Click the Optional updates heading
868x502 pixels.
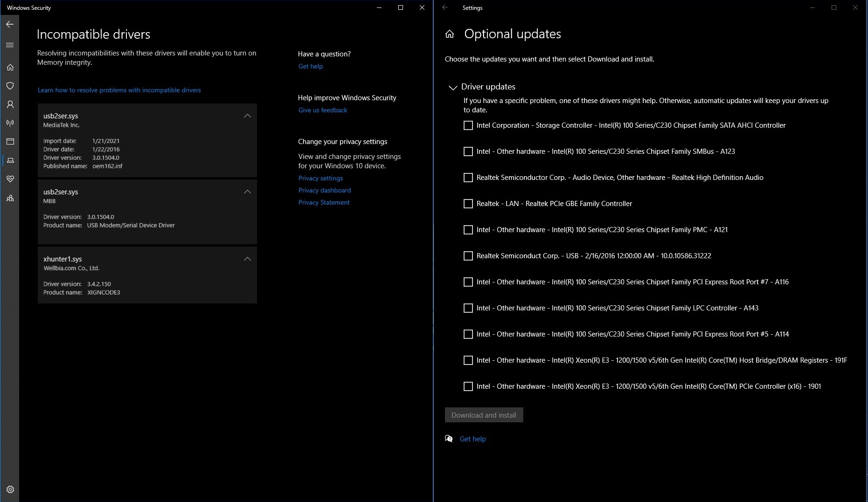click(513, 34)
